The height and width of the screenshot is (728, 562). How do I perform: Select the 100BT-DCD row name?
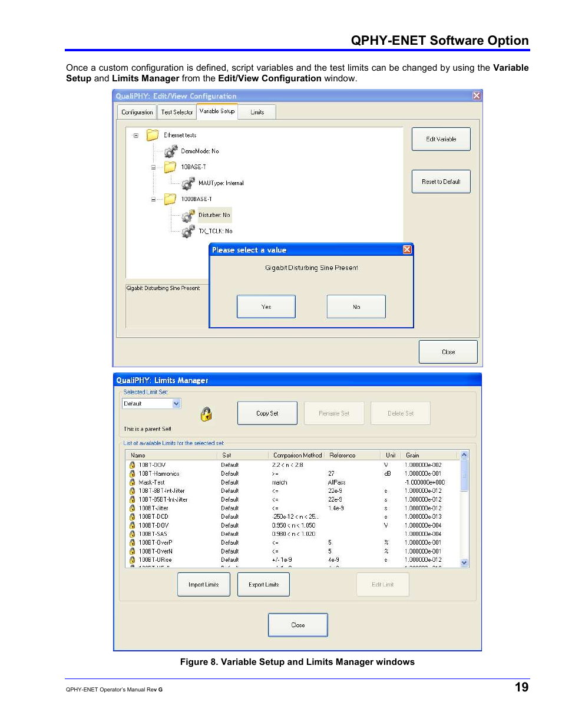pyautogui.click(x=153, y=517)
